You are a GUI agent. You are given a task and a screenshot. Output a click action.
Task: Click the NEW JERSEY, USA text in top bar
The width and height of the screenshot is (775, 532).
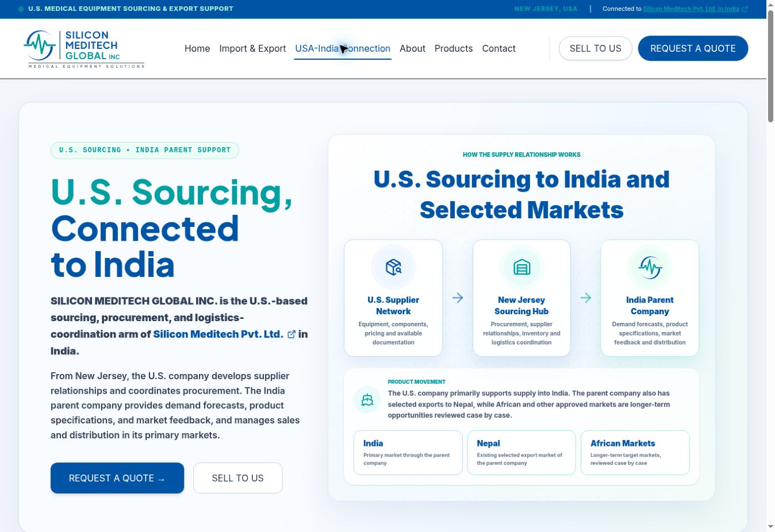pos(546,9)
